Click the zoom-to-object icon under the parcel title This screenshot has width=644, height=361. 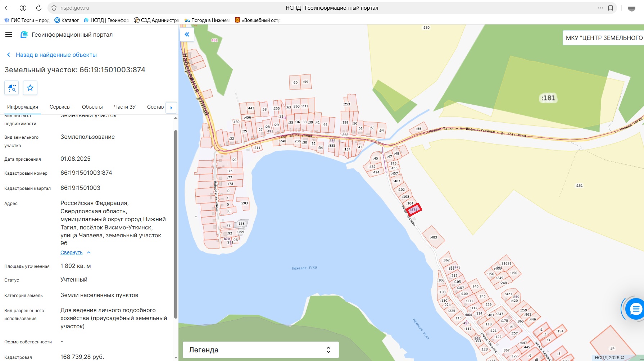coord(12,88)
